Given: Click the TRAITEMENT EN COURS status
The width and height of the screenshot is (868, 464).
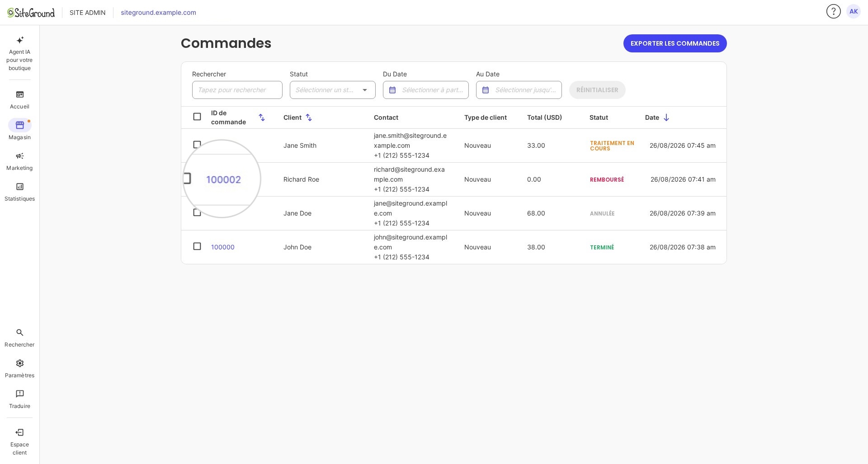Looking at the screenshot, I should (x=612, y=145).
